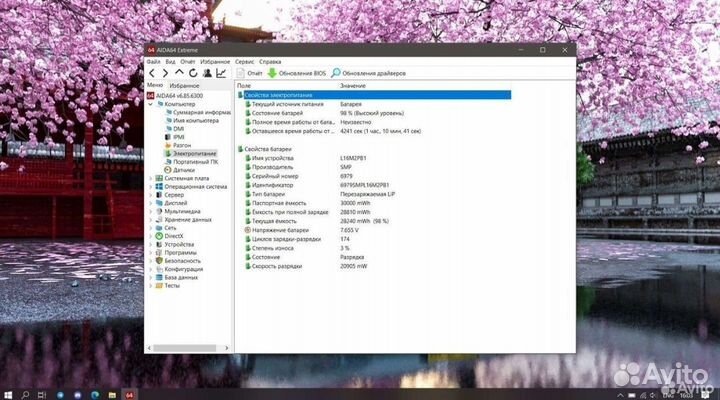Screen dimensions: 720x400
Task: Click Обновления драйверов toolbar button
Action: [x=368, y=73]
